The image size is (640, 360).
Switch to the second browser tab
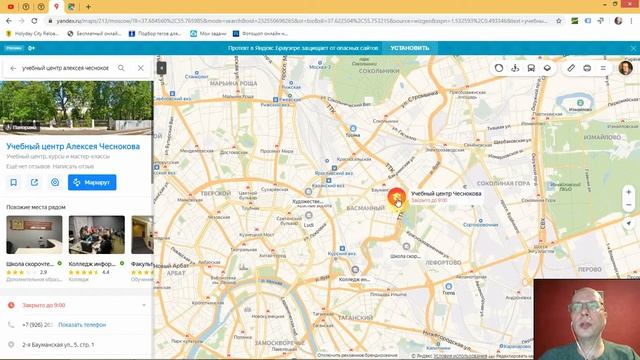[x=26, y=7]
